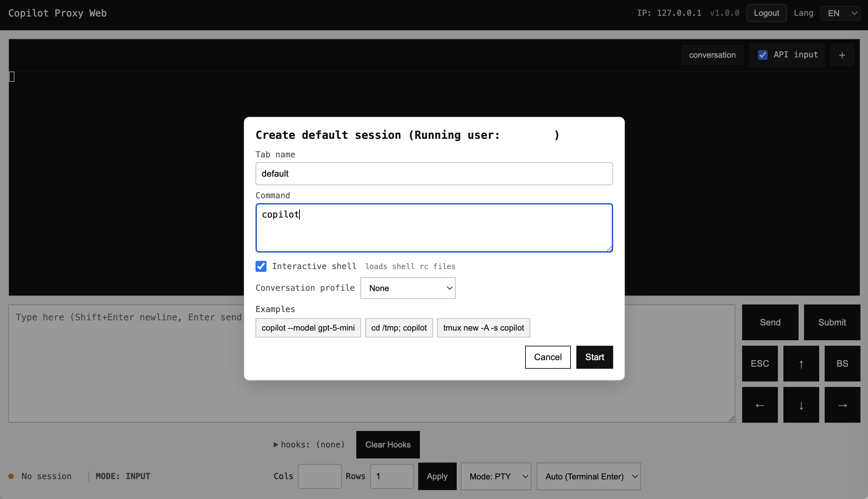Screen dimensions: 868x499
Task: Clear all configured hooks
Action: click(x=387, y=444)
